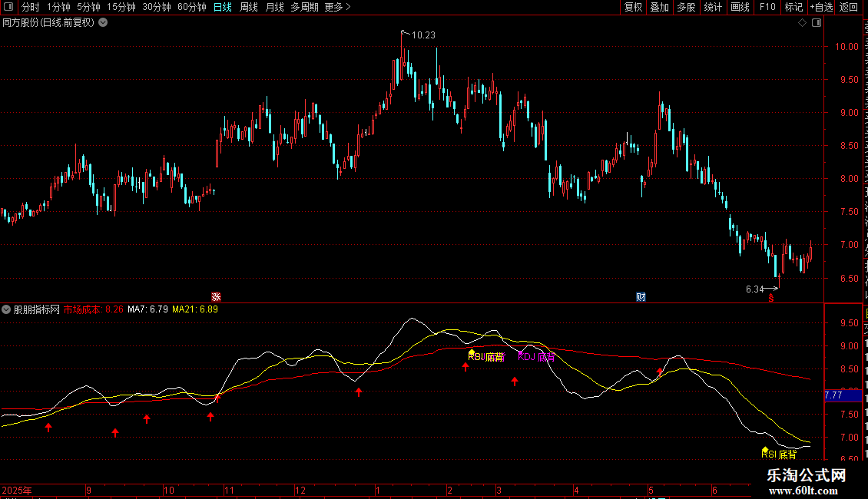
Task: Select the 1分钟 period
Action: [58, 7]
